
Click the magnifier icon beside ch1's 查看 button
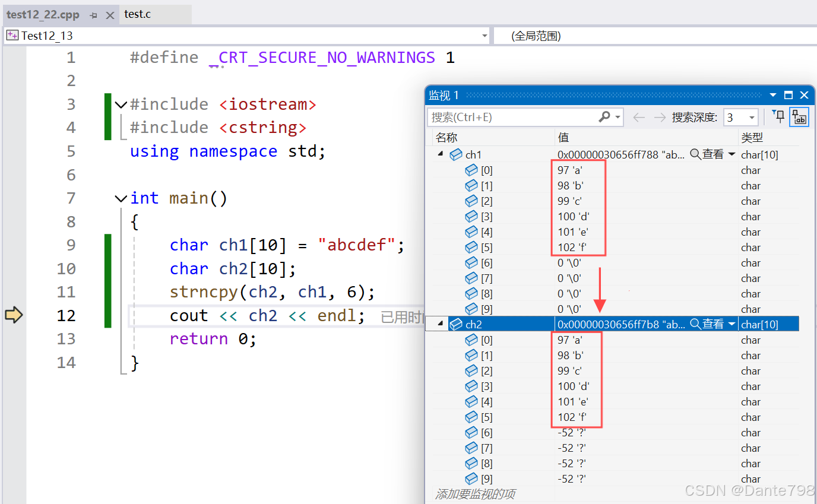(695, 154)
